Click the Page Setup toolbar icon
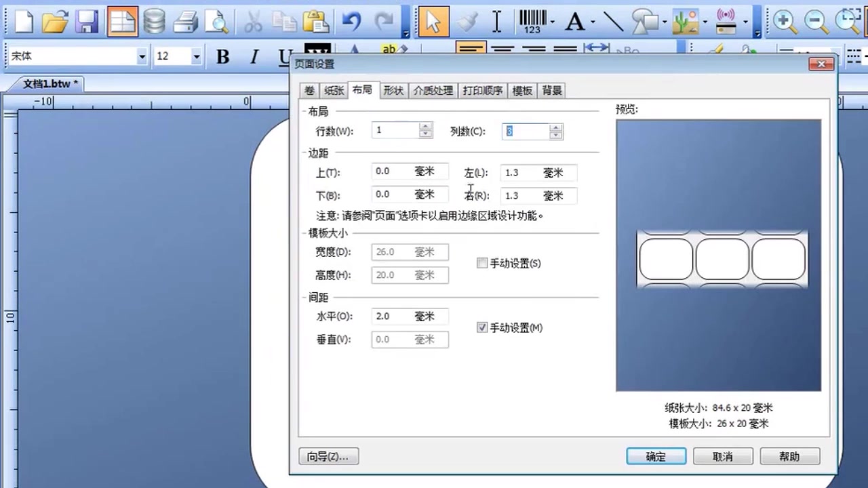Image resolution: width=868 pixels, height=488 pixels. [x=122, y=22]
